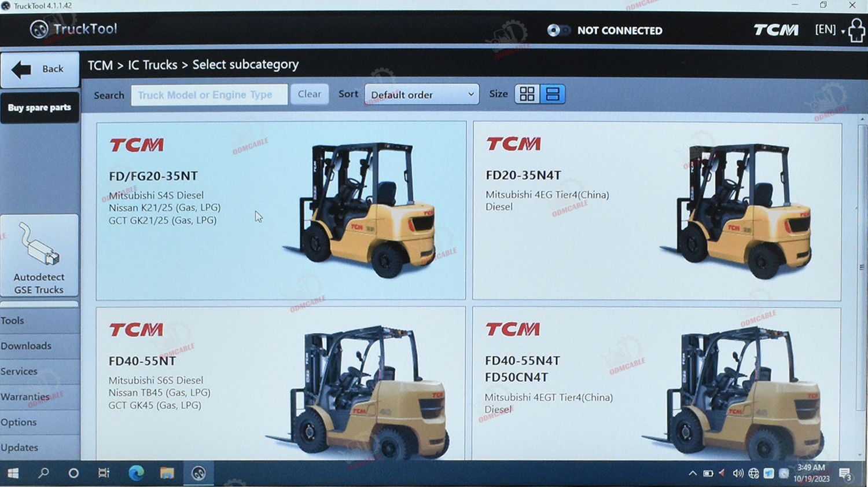Toggle the NOT CONNECTED connection switch
This screenshot has height=487, width=868.
point(558,30)
